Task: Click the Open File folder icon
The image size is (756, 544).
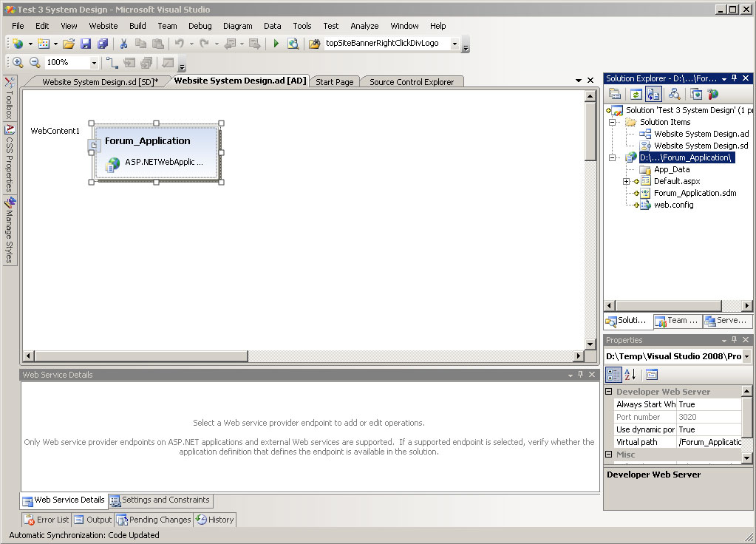Action: click(69, 44)
